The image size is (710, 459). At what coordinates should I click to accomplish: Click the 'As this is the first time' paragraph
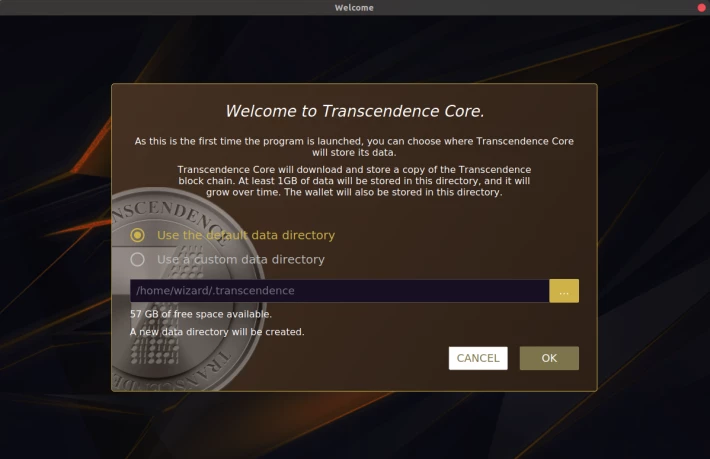(354, 147)
